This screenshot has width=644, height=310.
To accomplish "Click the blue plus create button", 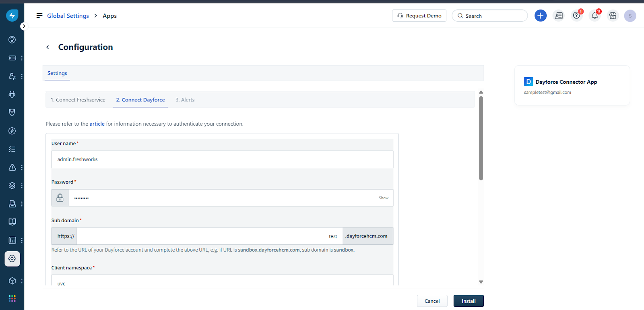I will (x=541, y=16).
